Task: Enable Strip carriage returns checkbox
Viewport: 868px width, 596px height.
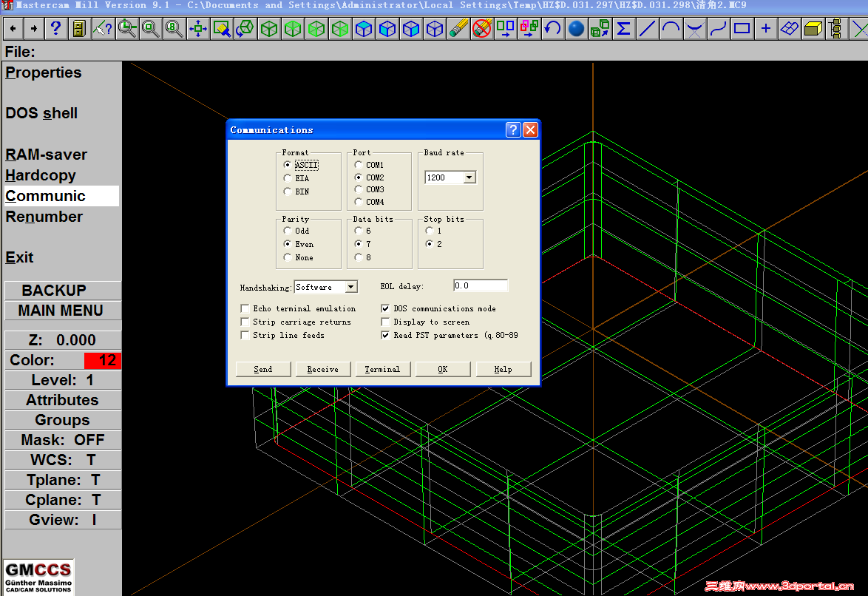Action: (245, 321)
